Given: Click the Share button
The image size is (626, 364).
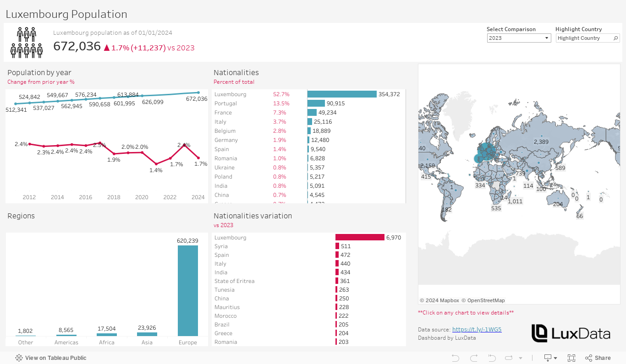Looking at the screenshot, I should pyautogui.click(x=598, y=358).
